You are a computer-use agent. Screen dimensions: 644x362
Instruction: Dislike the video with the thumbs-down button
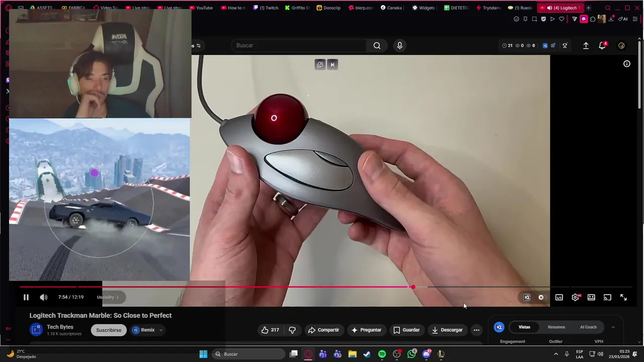pyautogui.click(x=292, y=330)
